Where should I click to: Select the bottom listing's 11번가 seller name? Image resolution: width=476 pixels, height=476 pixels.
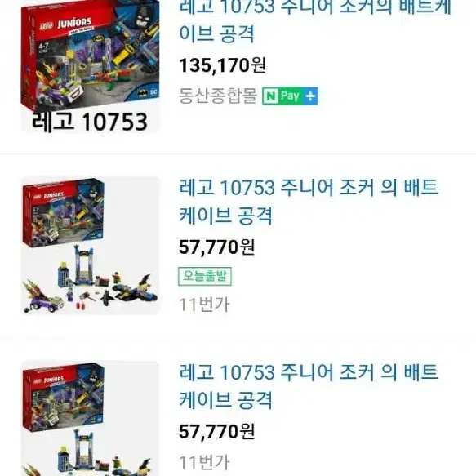point(204,463)
